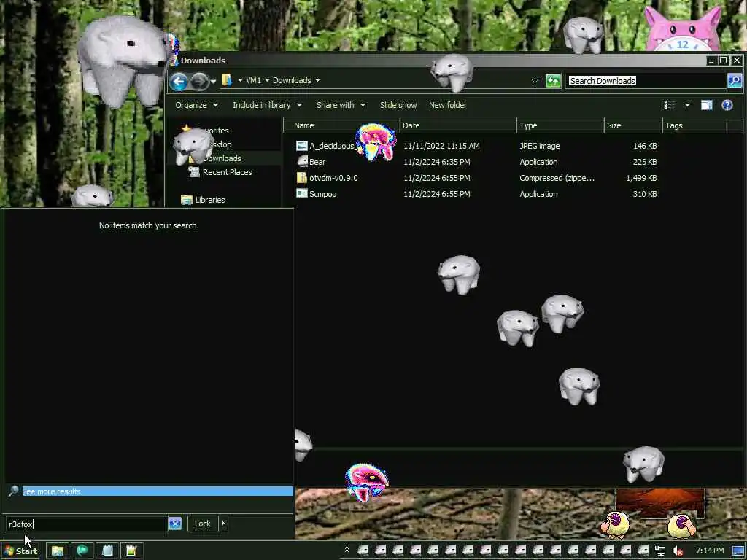Select VM1 in the address breadcrumb
The height and width of the screenshot is (560, 747).
[x=253, y=80]
